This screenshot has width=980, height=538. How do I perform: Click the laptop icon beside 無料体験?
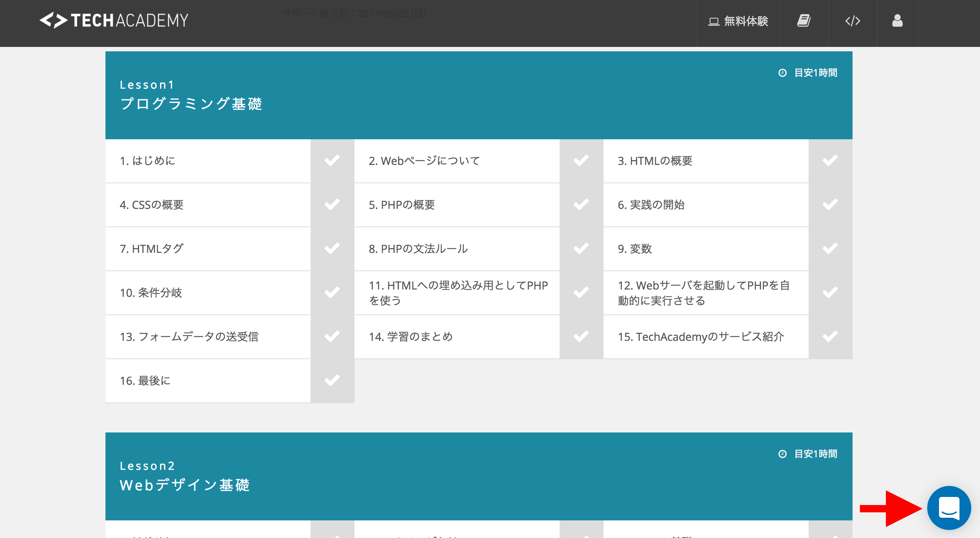pyautogui.click(x=713, y=21)
